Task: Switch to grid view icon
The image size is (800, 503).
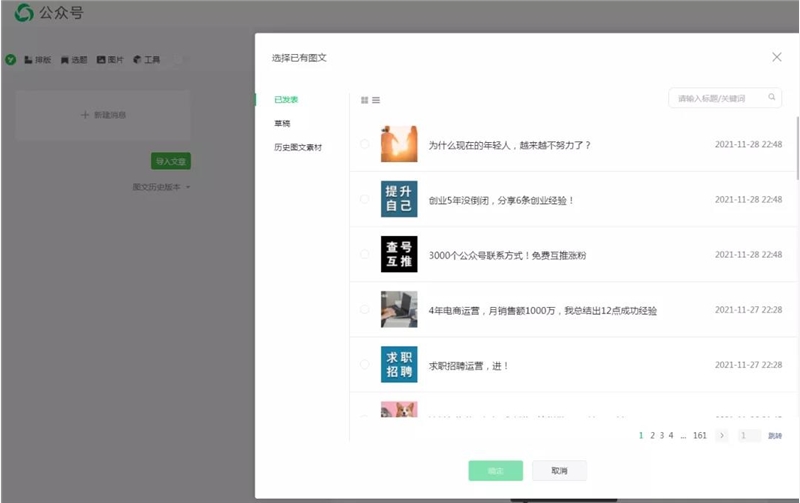Action: [x=364, y=100]
